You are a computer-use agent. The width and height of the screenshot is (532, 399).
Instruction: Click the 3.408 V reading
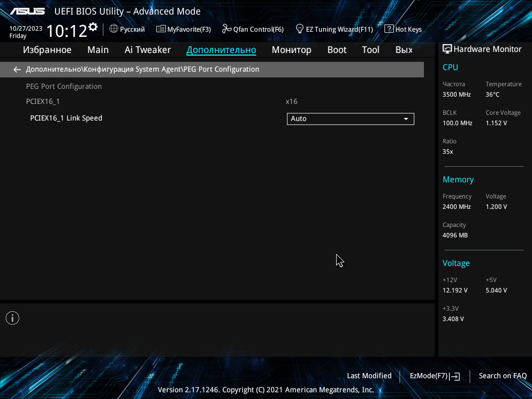453,319
